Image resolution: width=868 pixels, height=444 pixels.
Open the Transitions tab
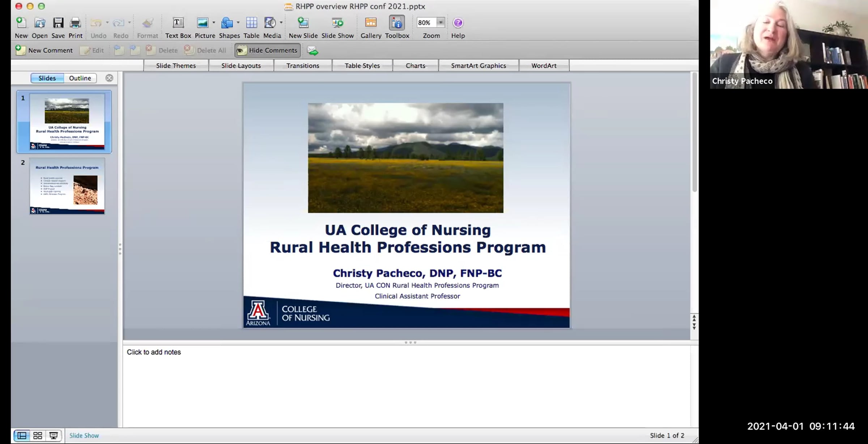coord(303,65)
